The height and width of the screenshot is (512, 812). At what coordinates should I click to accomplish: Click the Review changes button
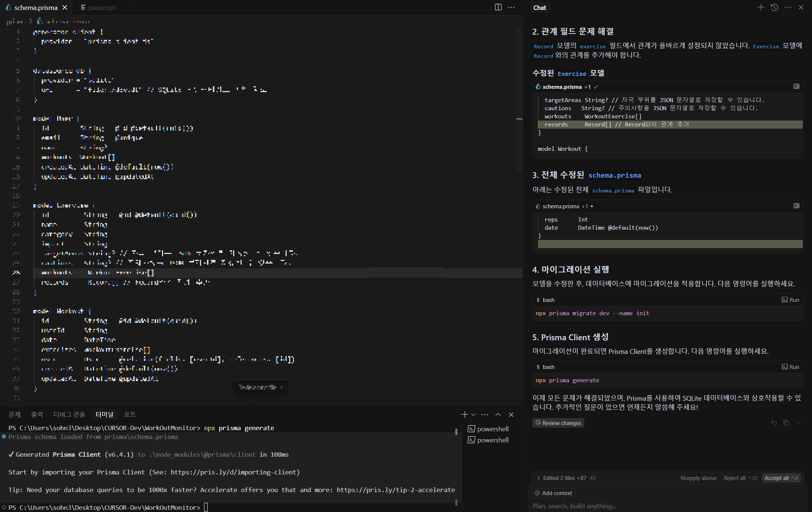pyautogui.click(x=558, y=423)
